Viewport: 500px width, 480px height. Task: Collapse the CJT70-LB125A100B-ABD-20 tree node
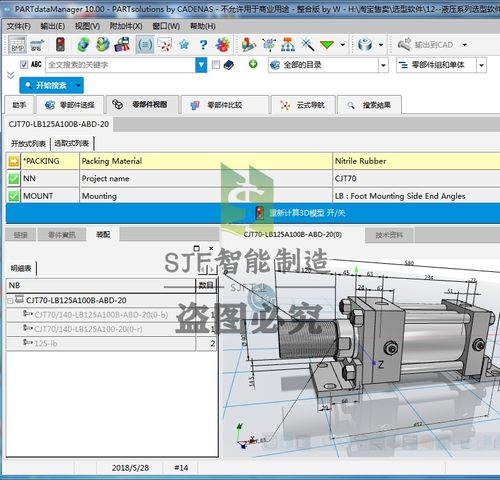point(10,301)
